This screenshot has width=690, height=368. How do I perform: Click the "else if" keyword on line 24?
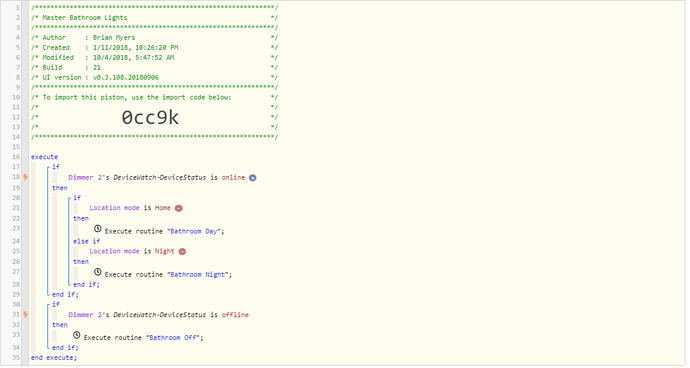pyautogui.click(x=87, y=241)
